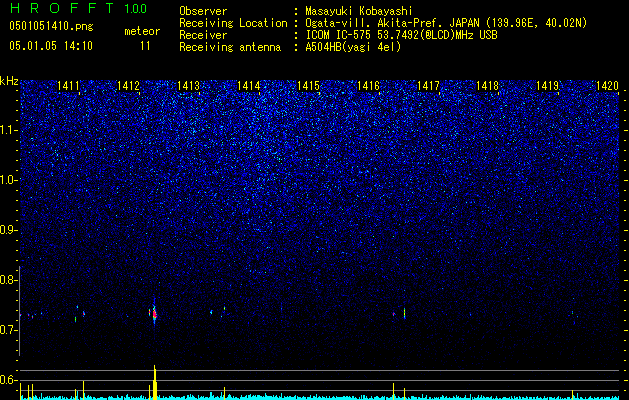Click the Receiver field label
Screen dimensions: 629x400
click(x=203, y=35)
